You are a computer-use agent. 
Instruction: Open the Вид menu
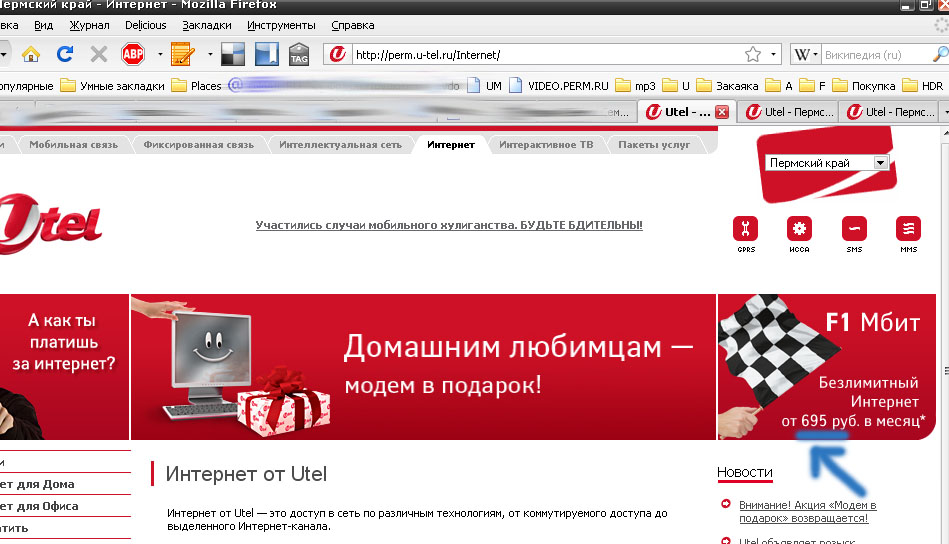(x=44, y=25)
